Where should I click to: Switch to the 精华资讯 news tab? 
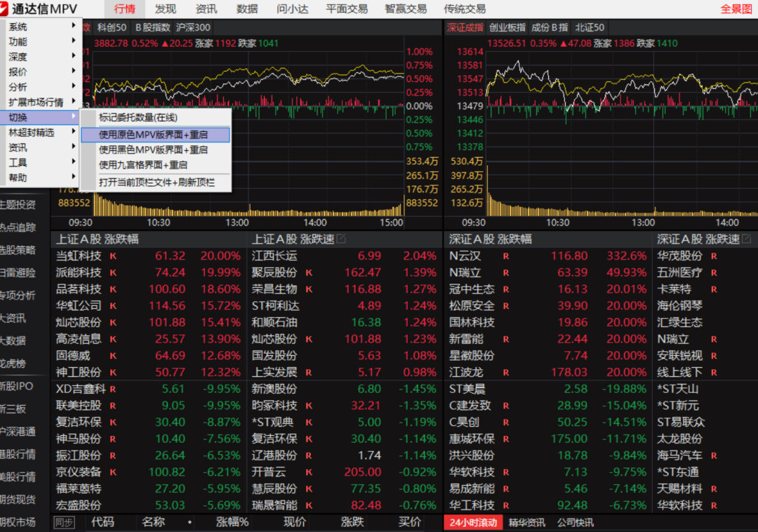(x=527, y=522)
